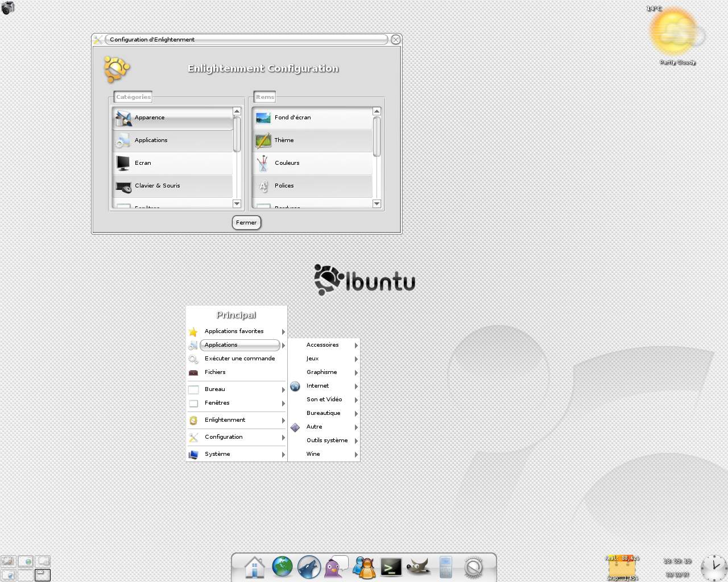The image size is (728, 582).
Task: Click the memory usage monitor widget
Action: pyautogui.click(x=622, y=568)
